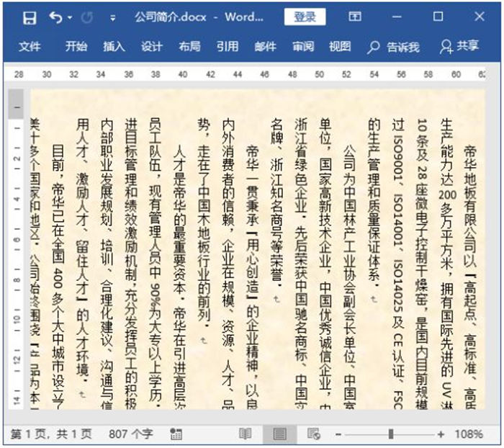
Task: Switch to Read Mode view
Action: pos(246,434)
